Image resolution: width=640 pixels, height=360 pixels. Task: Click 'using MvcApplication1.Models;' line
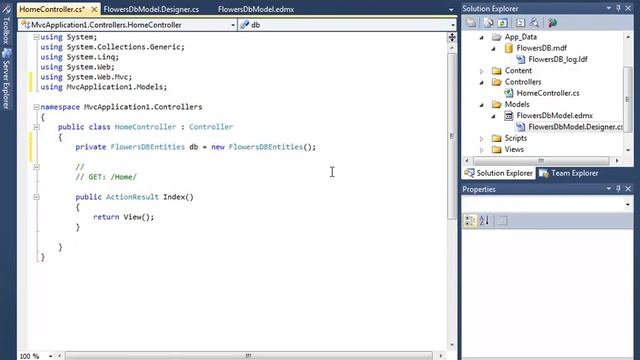coord(104,87)
